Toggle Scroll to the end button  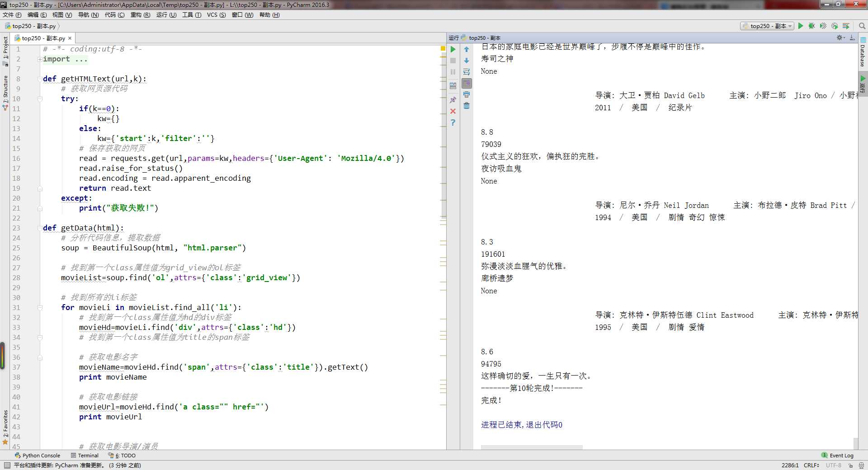tap(467, 83)
